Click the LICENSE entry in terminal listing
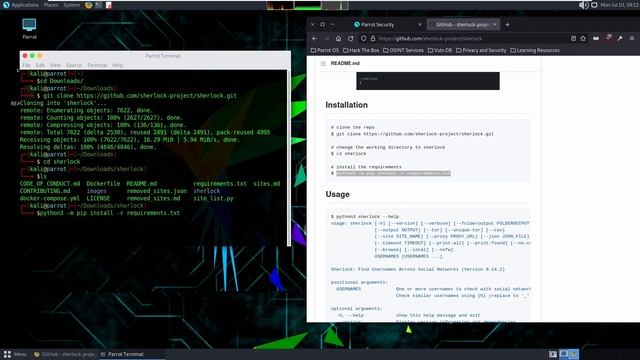 click(98, 198)
